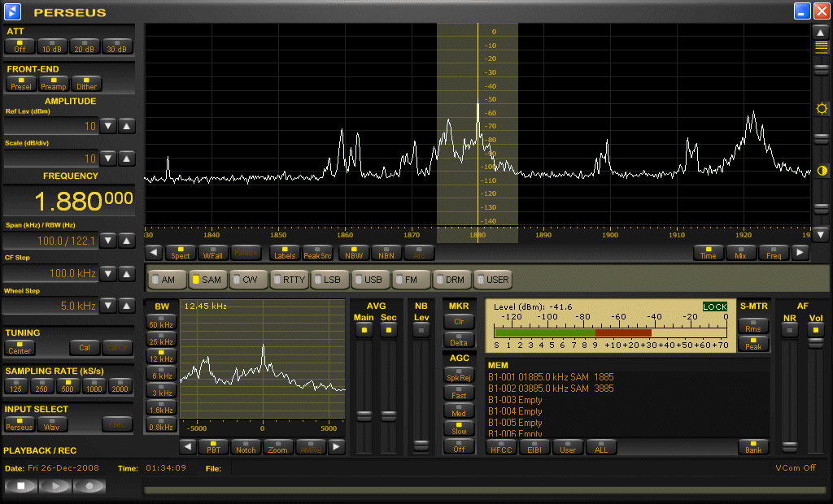Select memory entry B1-002 03885.0 kHz SAM

(551, 389)
